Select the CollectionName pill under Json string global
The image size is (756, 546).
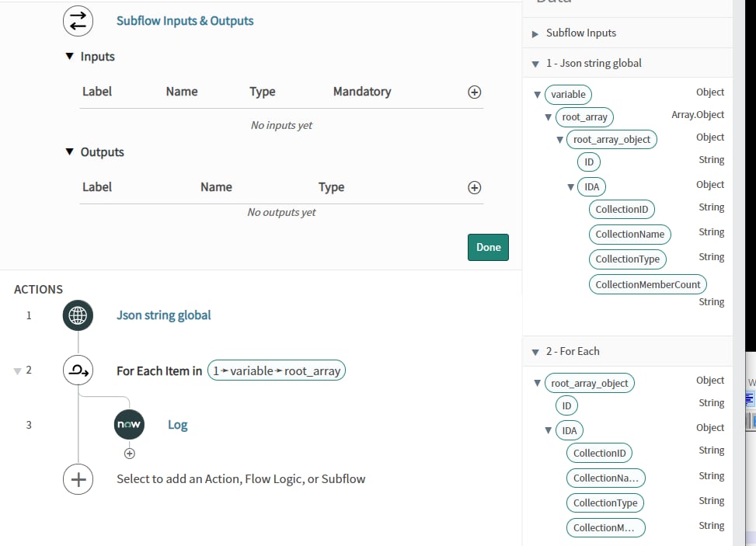click(x=629, y=234)
